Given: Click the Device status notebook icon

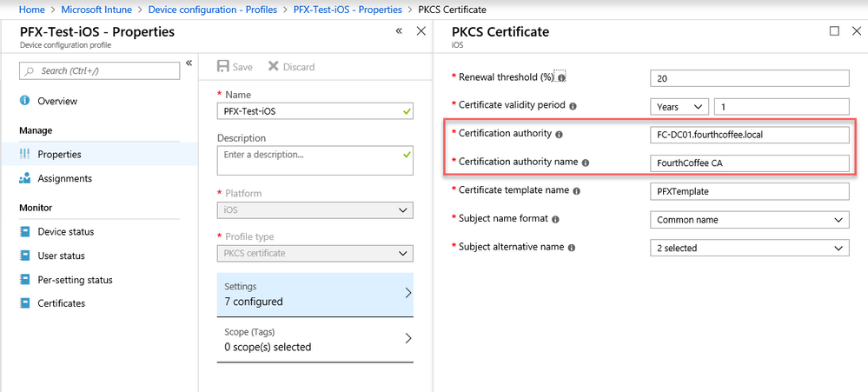Looking at the screenshot, I should pyautogui.click(x=24, y=231).
